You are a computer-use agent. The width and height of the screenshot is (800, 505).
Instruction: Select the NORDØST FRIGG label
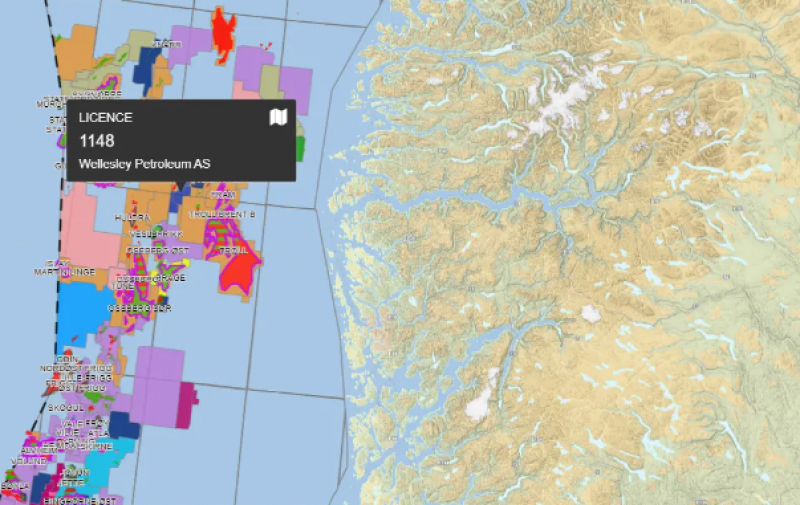75,369
